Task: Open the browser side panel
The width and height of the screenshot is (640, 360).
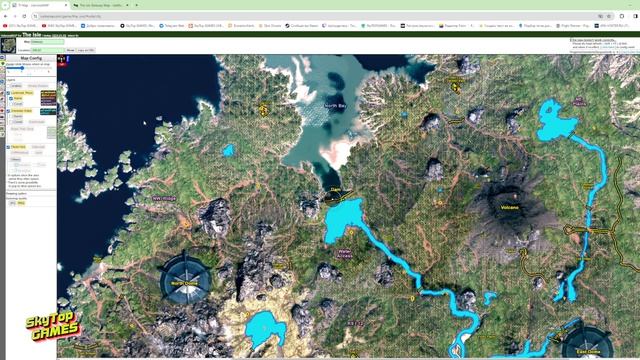Action: coord(636,16)
